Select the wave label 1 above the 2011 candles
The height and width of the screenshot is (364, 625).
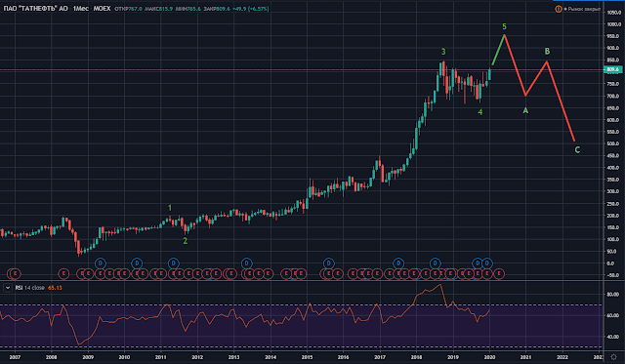170,208
